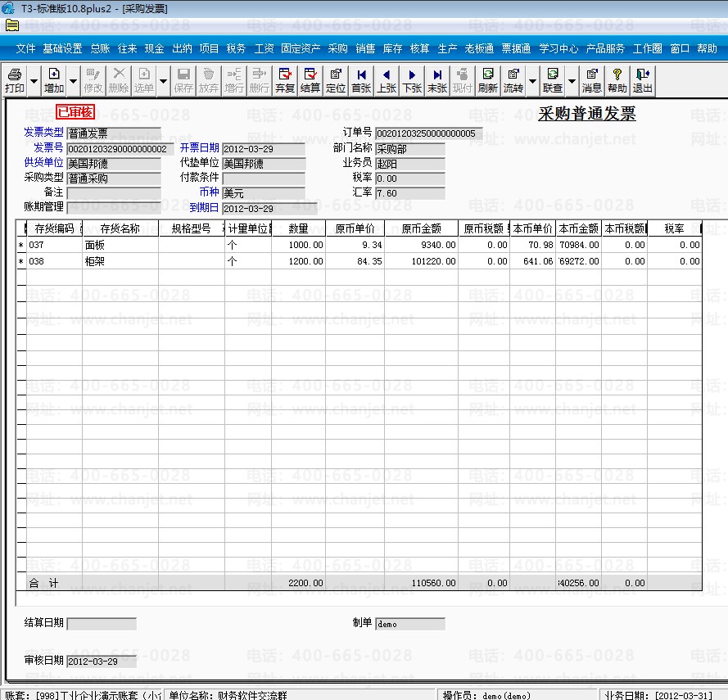Click the yellow document icon below the title bar
The height and width of the screenshot is (700, 728).
click(12, 25)
